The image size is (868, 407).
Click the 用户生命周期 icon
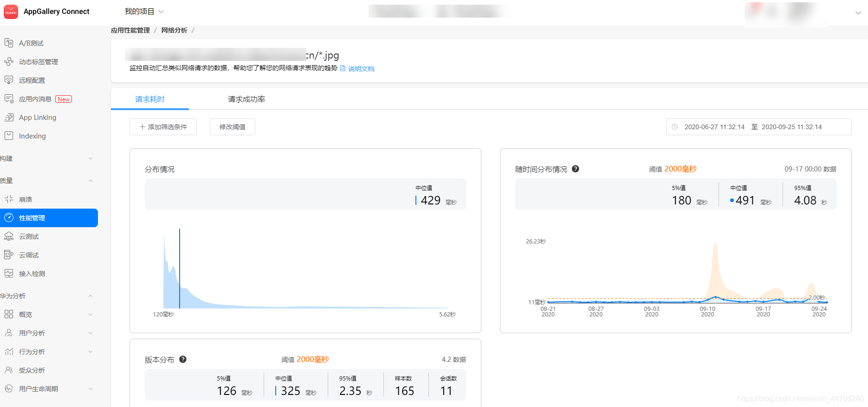coord(9,388)
